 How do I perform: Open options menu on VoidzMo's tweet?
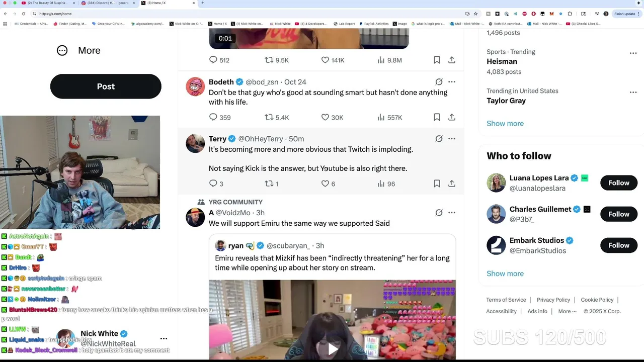click(x=452, y=213)
